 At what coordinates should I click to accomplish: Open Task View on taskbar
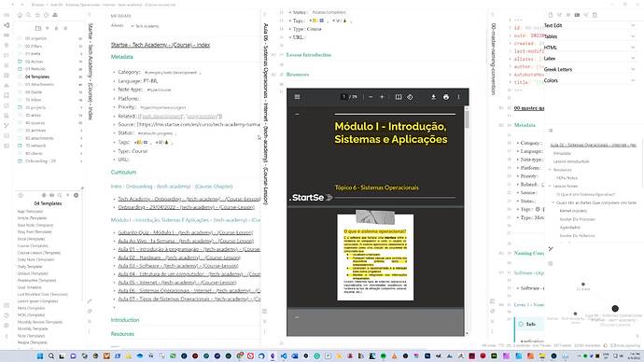pyautogui.click(x=62, y=355)
